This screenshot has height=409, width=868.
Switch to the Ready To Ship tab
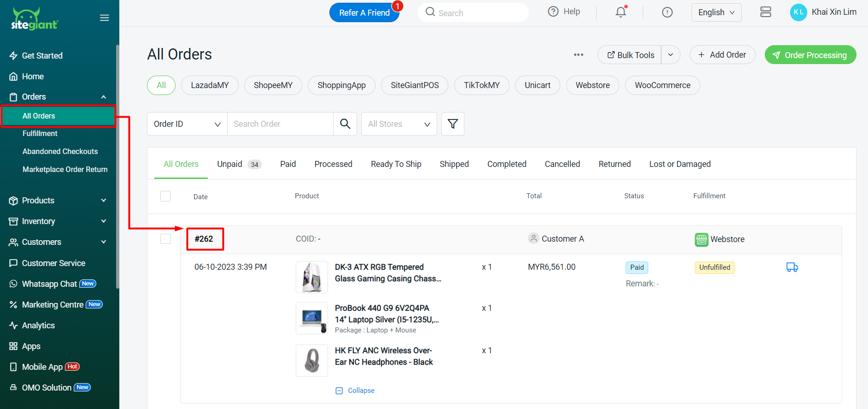[396, 164]
